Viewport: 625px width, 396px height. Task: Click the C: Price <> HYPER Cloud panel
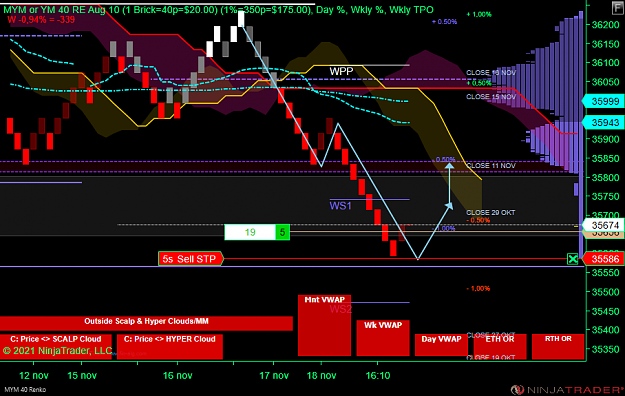(170, 347)
